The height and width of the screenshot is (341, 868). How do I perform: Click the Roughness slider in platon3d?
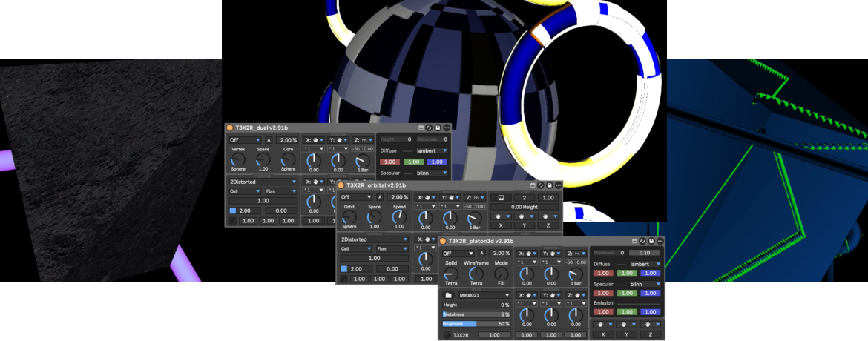476,324
